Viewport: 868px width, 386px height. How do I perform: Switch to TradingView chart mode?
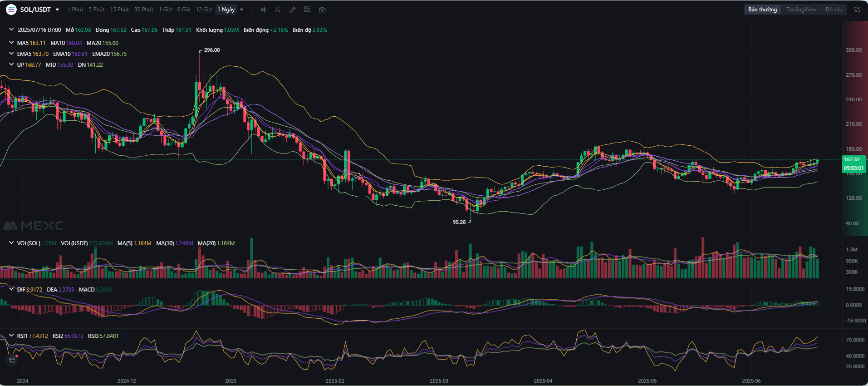[x=801, y=10]
